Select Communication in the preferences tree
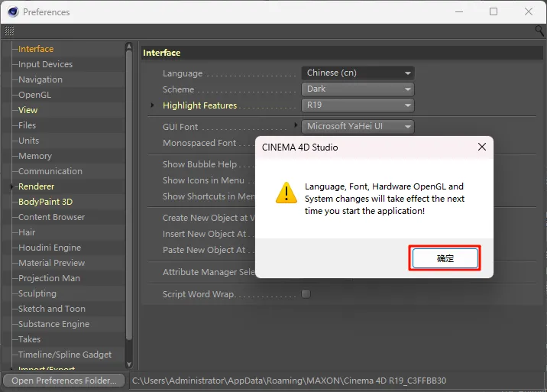This screenshot has width=547, height=392. (50, 171)
